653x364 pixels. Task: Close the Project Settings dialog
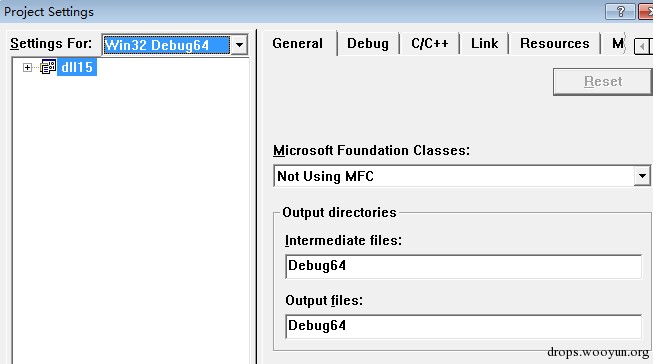[x=646, y=11]
